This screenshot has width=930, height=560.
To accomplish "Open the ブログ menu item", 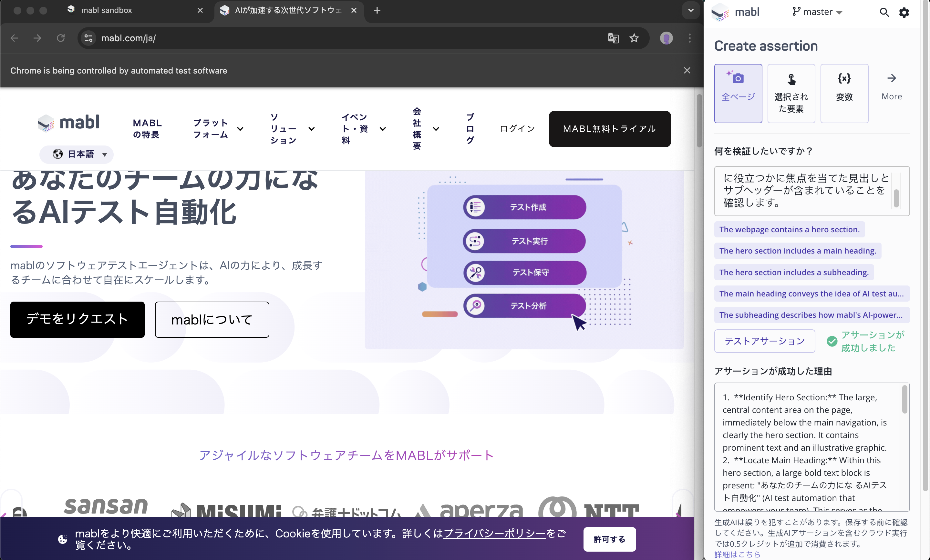I will coord(469,129).
